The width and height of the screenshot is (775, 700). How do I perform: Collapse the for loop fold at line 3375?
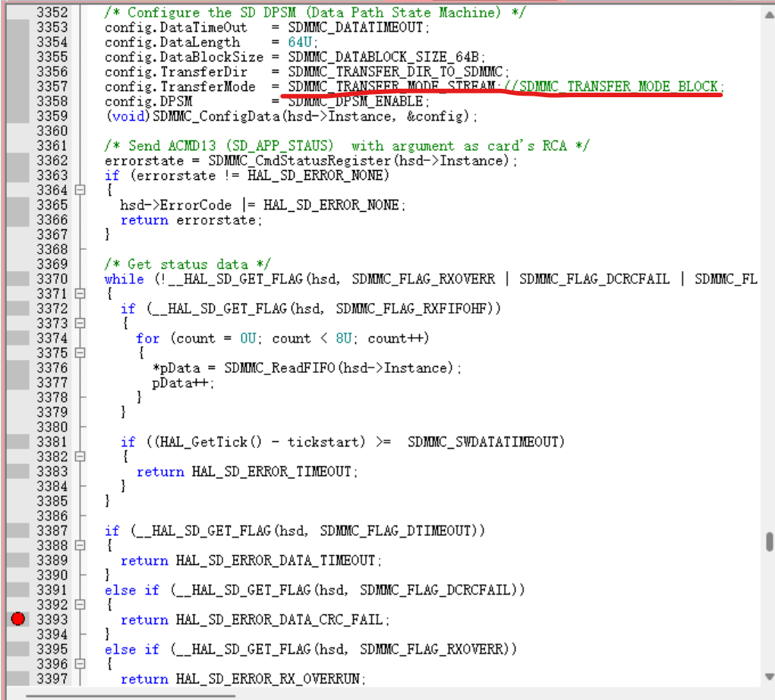(x=80, y=353)
